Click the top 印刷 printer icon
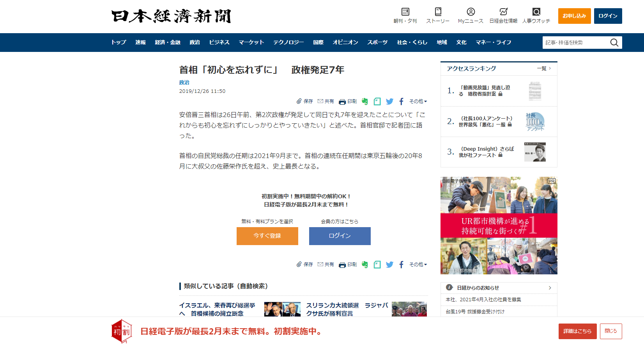 (342, 101)
